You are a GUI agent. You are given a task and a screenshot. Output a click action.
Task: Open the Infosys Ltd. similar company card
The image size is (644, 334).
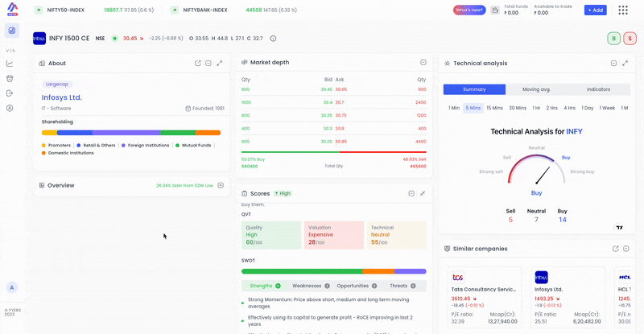coord(568,297)
